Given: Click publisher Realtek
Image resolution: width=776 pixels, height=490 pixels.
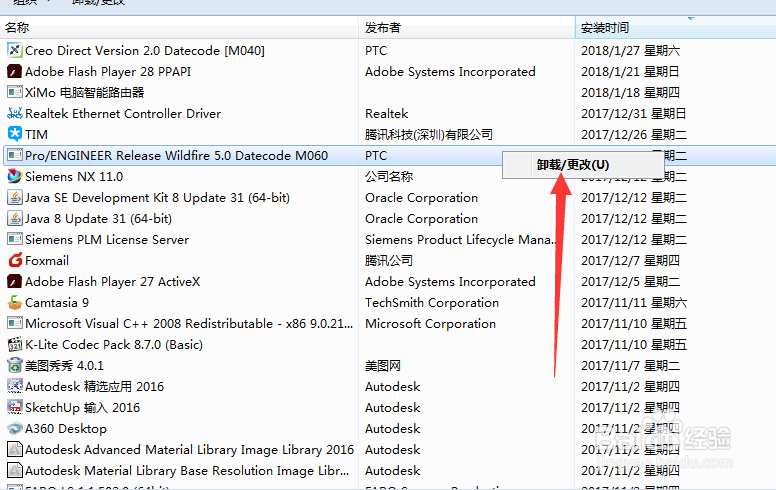Looking at the screenshot, I should (x=387, y=113).
